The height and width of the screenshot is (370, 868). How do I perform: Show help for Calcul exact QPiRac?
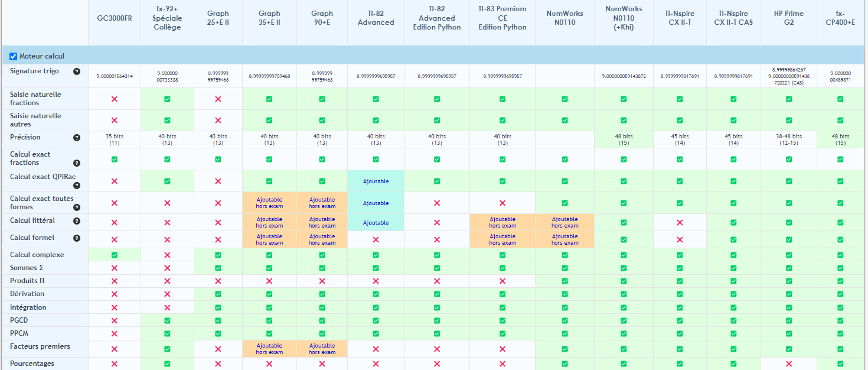point(77,186)
